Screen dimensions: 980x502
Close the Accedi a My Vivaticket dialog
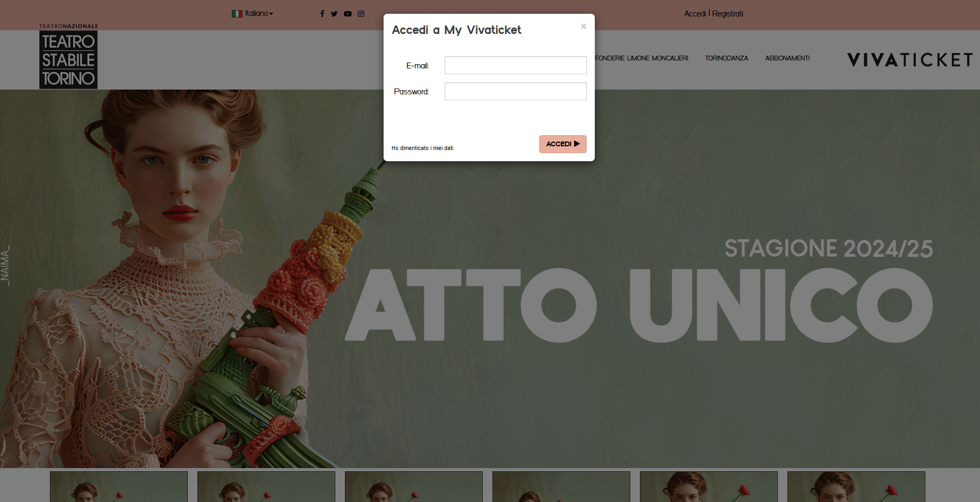583,27
